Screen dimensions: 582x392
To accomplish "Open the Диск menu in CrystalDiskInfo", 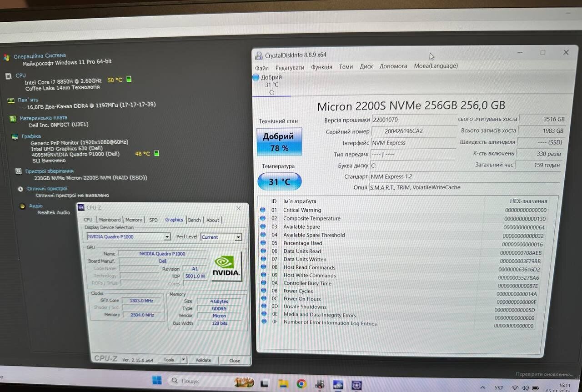I will tap(366, 66).
